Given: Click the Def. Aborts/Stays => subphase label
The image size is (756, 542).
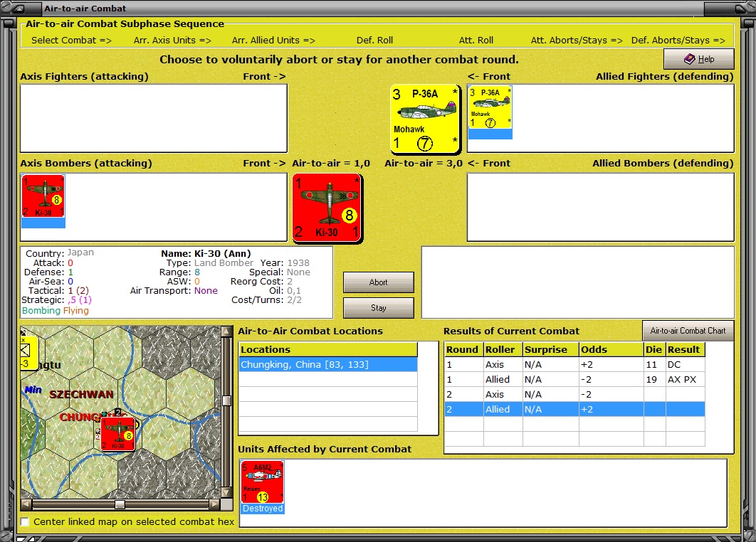Looking at the screenshot, I should [x=678, y=41].
